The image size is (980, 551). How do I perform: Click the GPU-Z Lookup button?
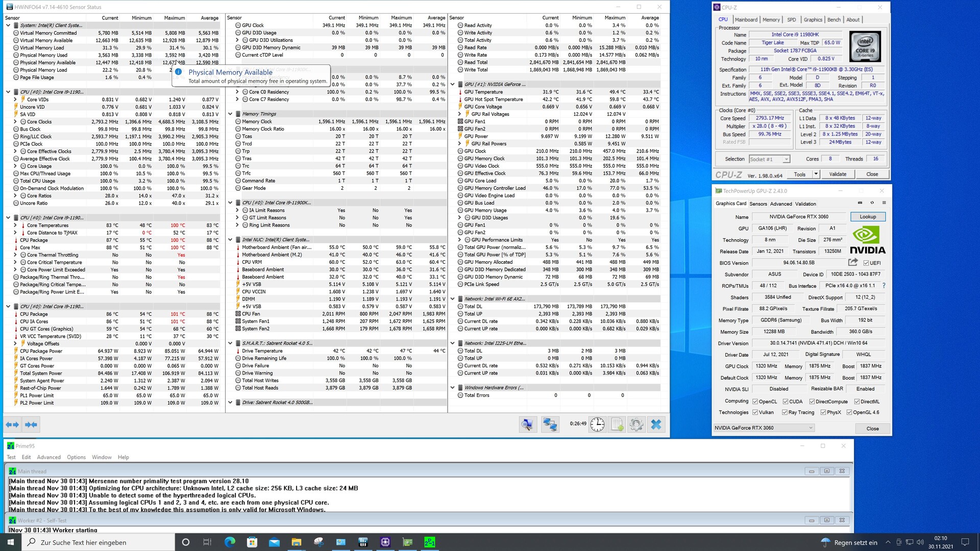867,217
